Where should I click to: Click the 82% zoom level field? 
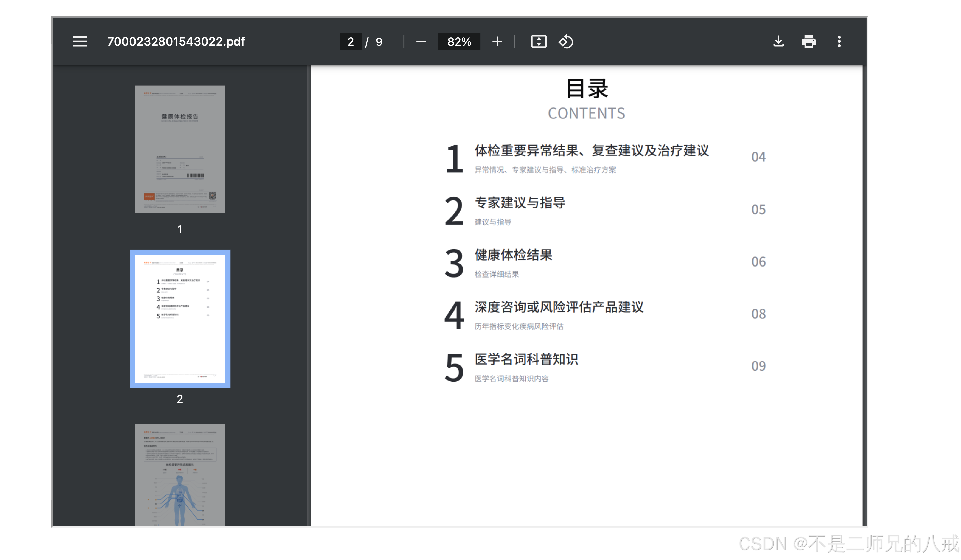(x=459, y=41)
